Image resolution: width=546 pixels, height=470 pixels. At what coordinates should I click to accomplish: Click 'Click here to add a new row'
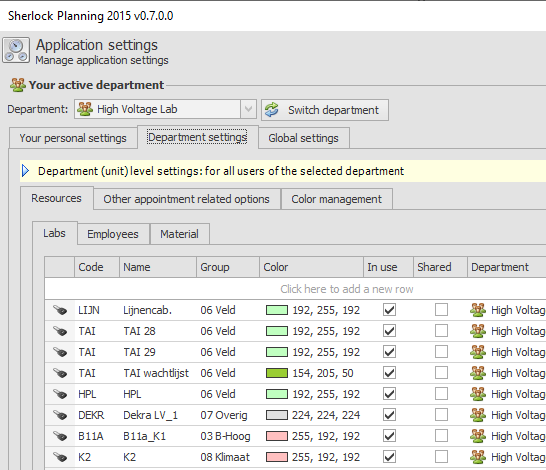347,289
